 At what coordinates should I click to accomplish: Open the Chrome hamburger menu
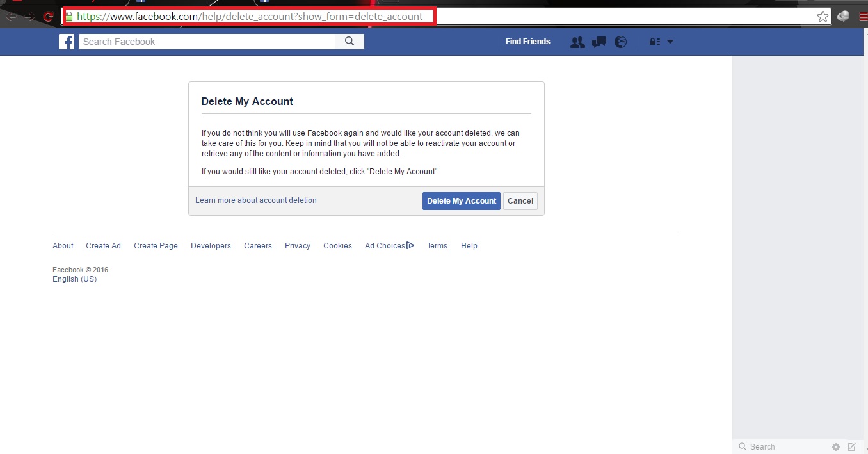click(x=863, y=17)
